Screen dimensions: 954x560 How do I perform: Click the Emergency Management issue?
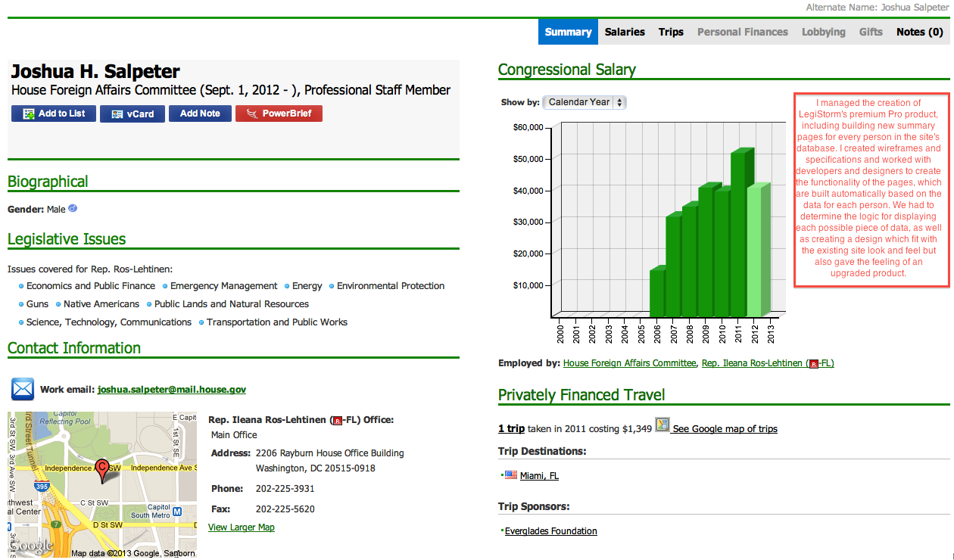(224, 286)
